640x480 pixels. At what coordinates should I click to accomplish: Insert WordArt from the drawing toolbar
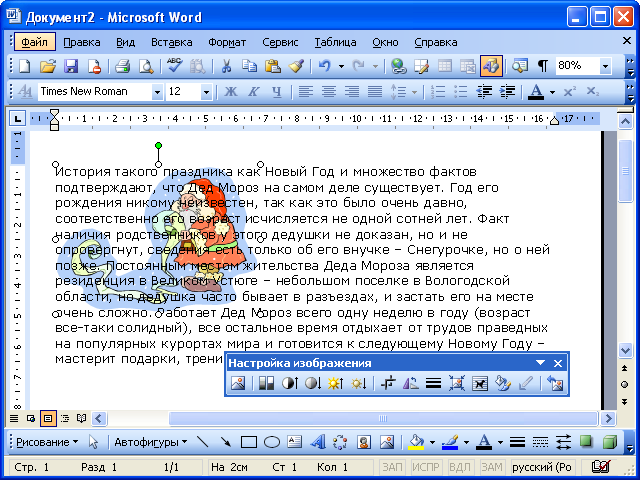[x=318, y=442]
